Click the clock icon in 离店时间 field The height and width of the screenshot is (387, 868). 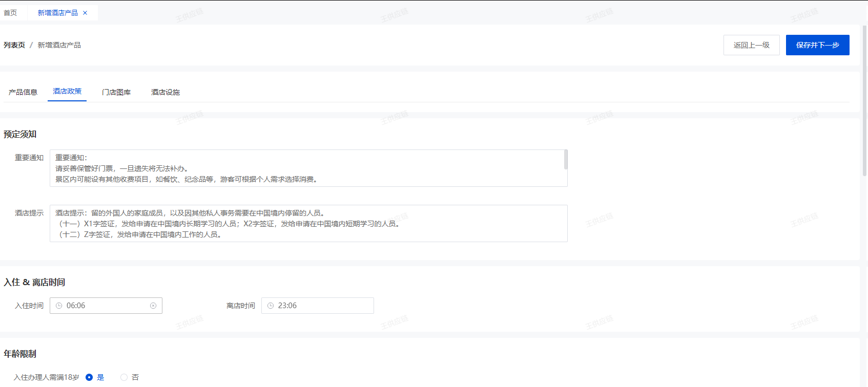[x=271, y=306]
